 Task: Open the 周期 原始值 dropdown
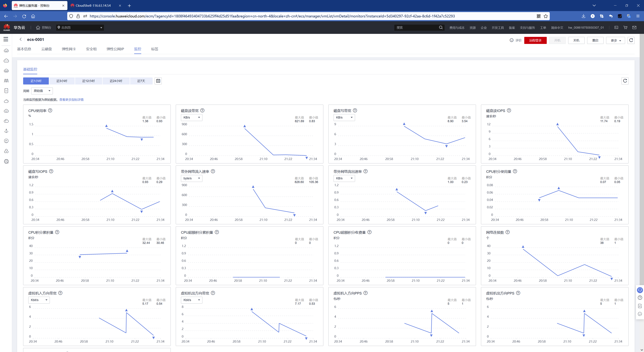(x=42, y=91)
